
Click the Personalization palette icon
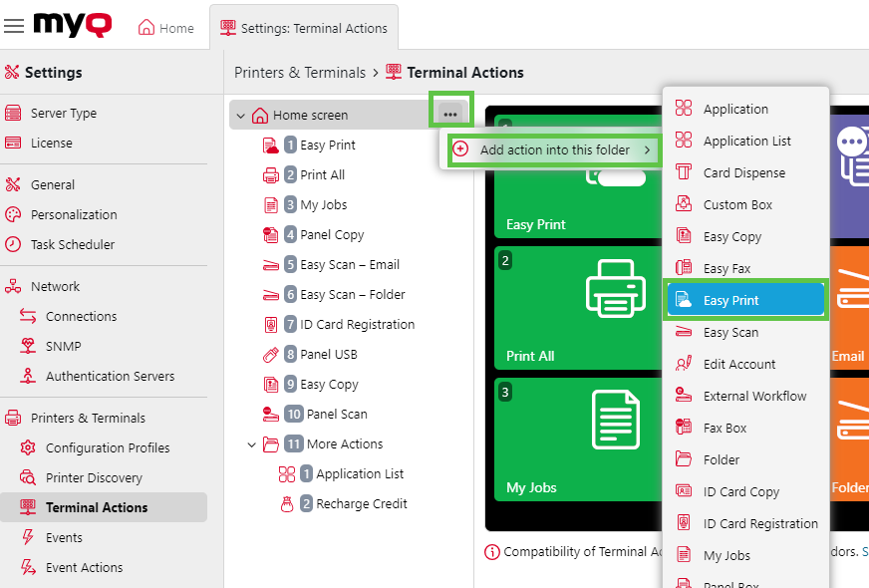tap(13, 214)
